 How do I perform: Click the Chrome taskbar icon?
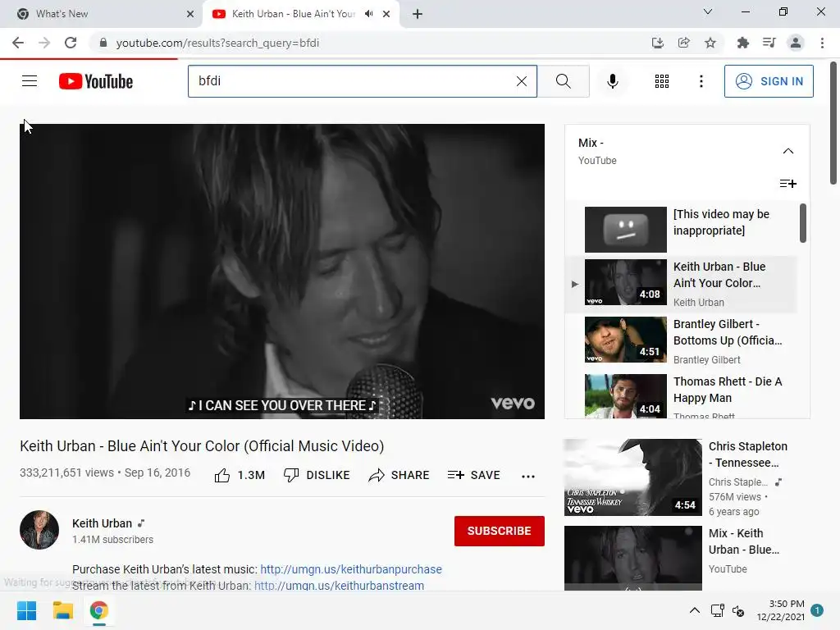98,610
